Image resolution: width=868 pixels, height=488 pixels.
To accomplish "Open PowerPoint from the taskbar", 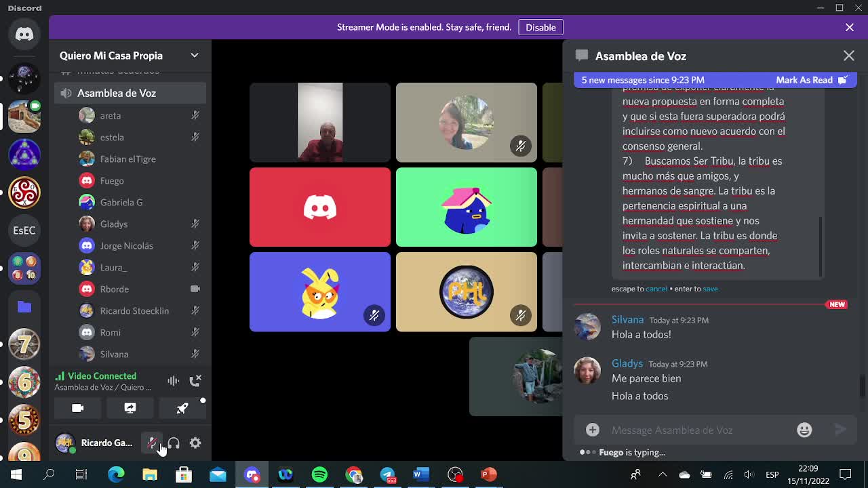I will click(489, 474).
